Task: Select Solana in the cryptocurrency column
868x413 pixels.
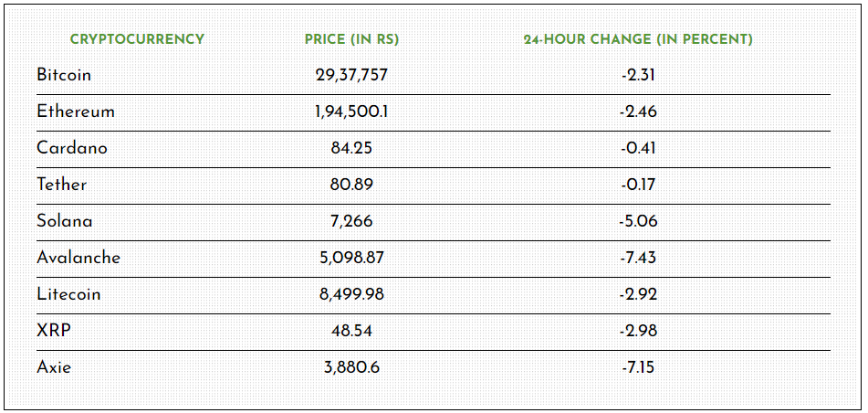Action: point(64,221)
